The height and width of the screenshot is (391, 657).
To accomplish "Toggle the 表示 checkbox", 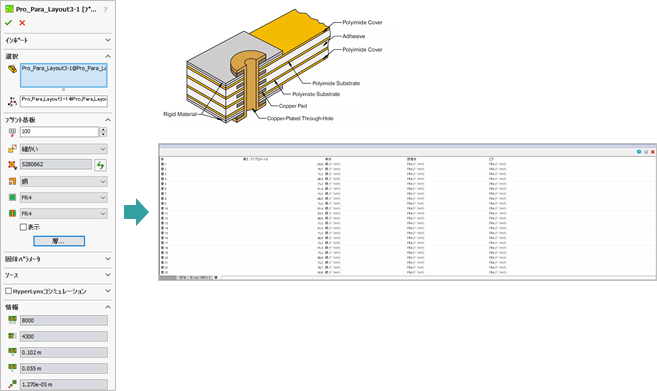I will coord(23,227).
